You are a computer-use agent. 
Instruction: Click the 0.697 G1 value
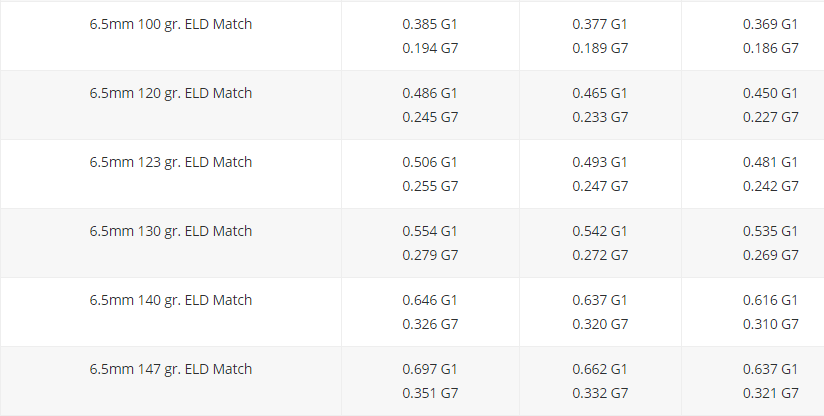pyautogui.click(x=430, y=369)
